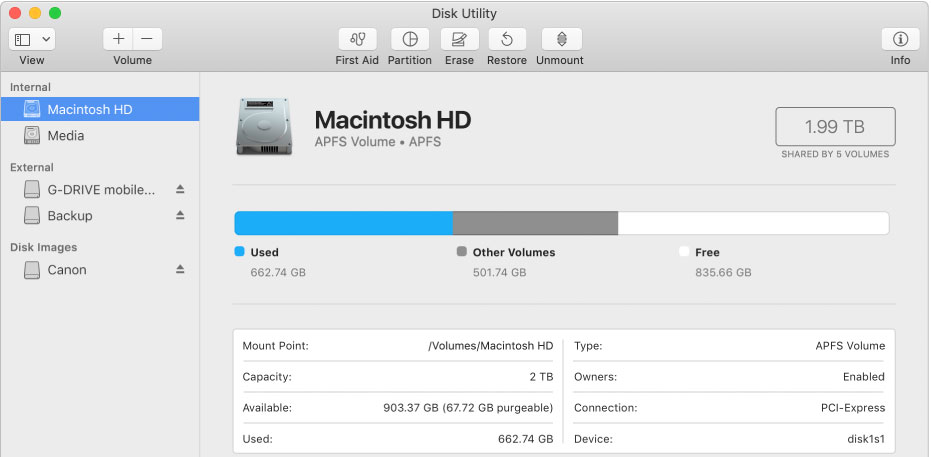
Task: Click the white Free legend swatch
Action: pos(684,252)
